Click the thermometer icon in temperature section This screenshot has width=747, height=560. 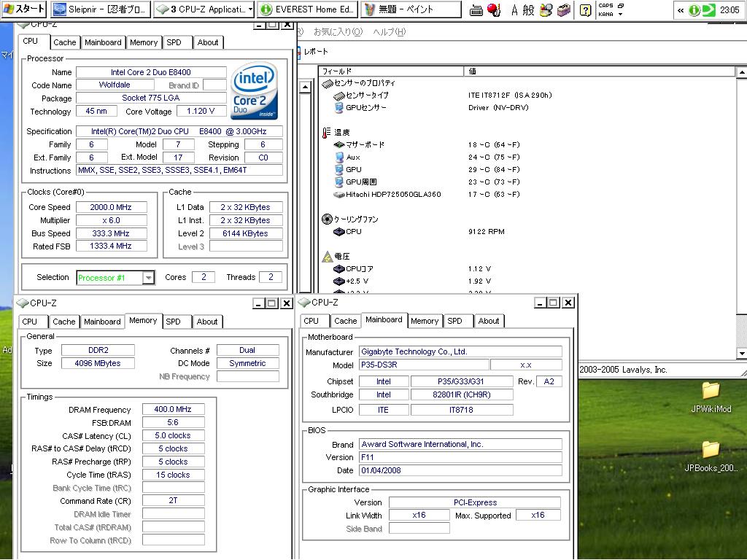click(327, 132)
